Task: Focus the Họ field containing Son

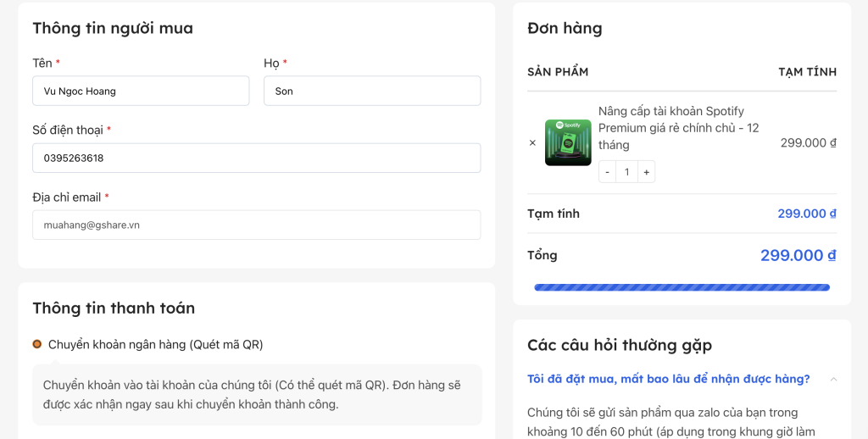Action: coord(372,91)
